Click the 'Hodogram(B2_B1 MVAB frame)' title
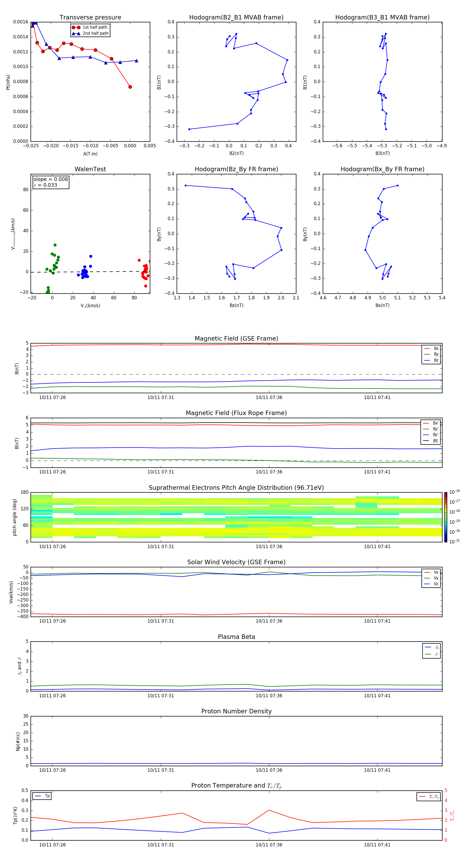 236,17
